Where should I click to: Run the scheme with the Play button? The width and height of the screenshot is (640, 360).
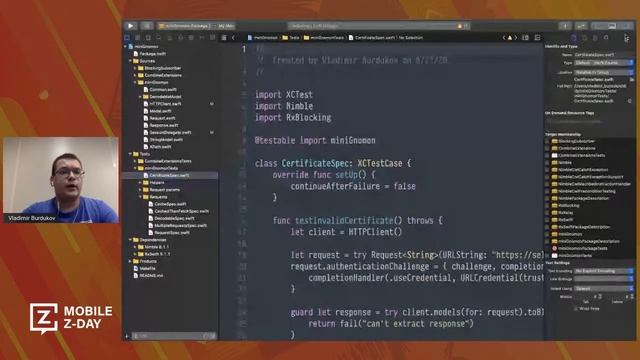pos(131,26)
